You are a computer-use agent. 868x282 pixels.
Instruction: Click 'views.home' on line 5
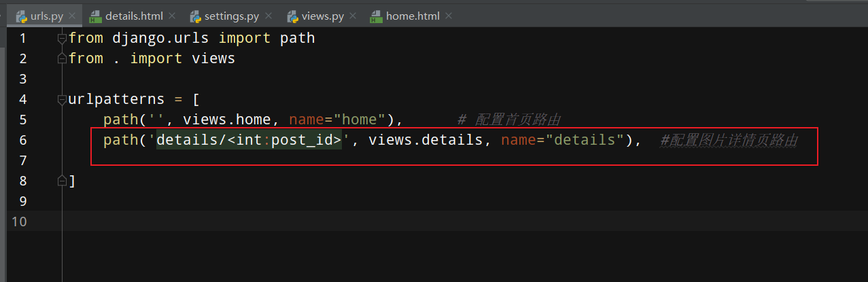[227, 120]
